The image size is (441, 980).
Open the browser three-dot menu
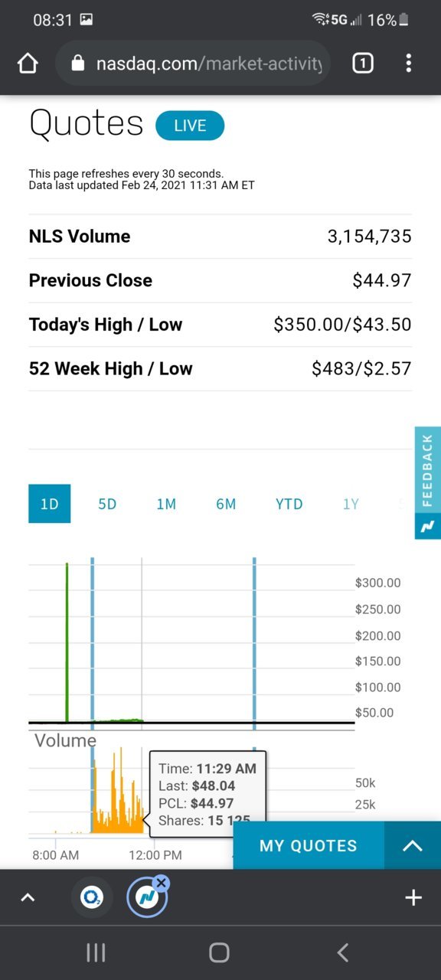click(409, 64)
